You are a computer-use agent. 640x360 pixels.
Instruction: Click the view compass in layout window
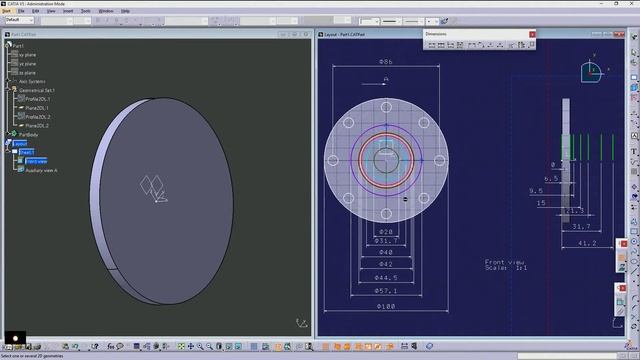(591, 73)
